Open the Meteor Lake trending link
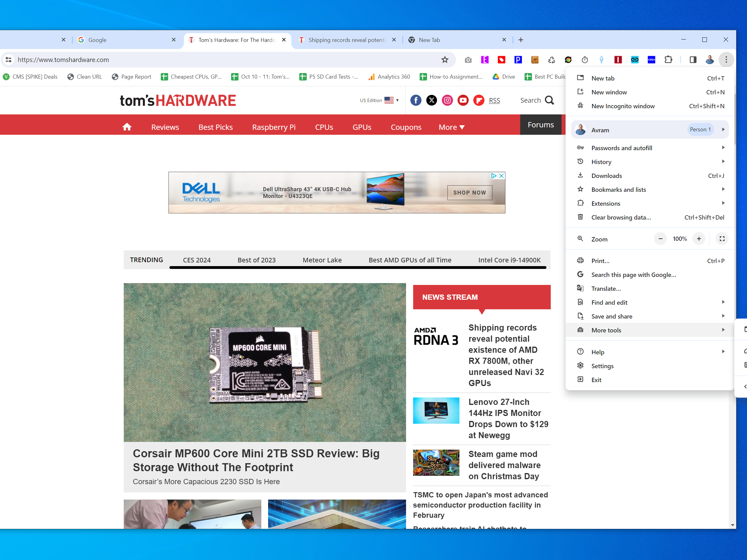This screenshot has height=560, width=747. [322, 260]
